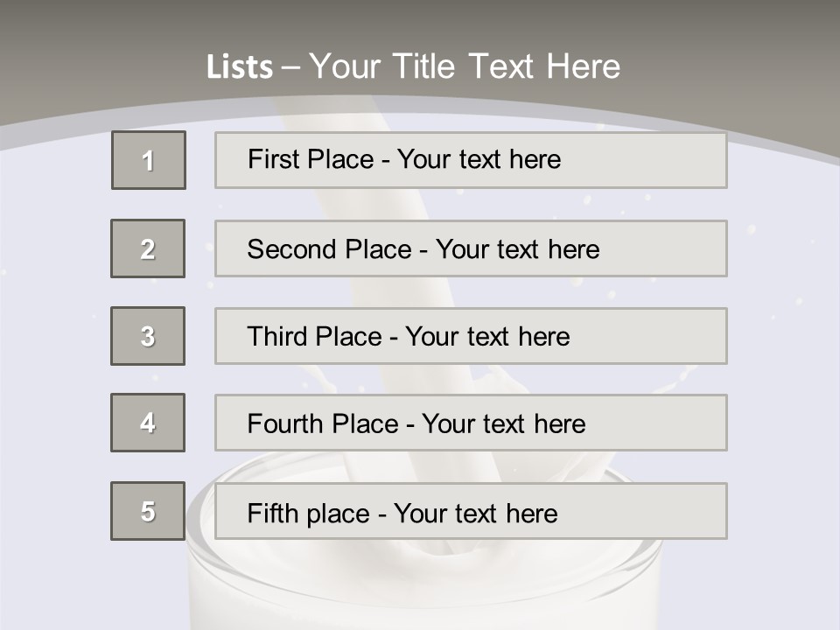Click the number 5 box
This screenshot has height=630, width=840.
click(x=148, y=511)
